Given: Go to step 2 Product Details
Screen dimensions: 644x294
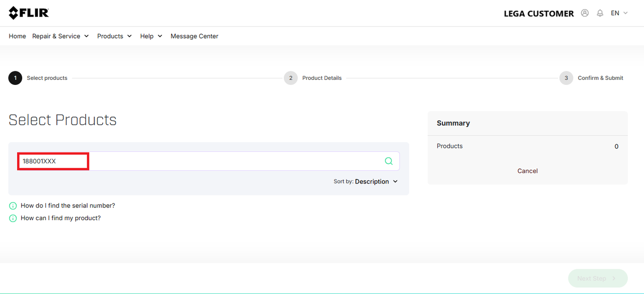Looking at the screenshot, I should coord(291,78).
